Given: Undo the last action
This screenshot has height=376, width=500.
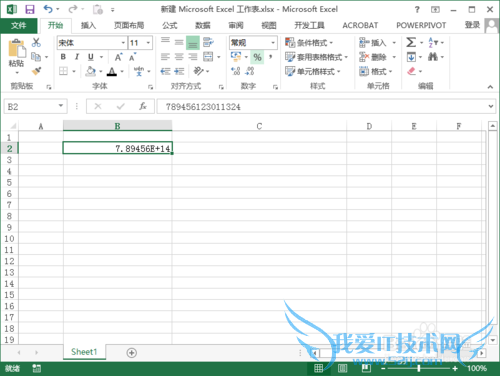Looking at the screenshot, I should [x=48, y=9].
